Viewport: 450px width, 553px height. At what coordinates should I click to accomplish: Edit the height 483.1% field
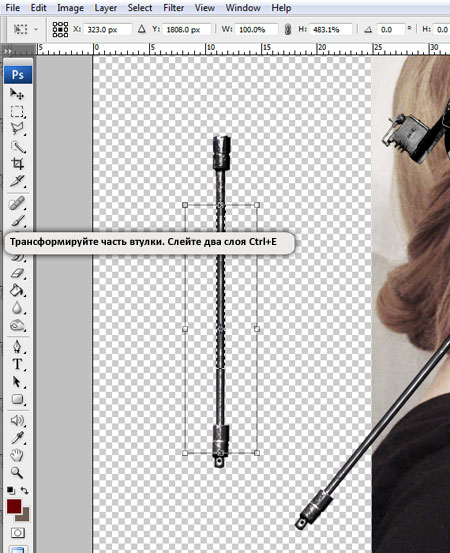(330, 30)
